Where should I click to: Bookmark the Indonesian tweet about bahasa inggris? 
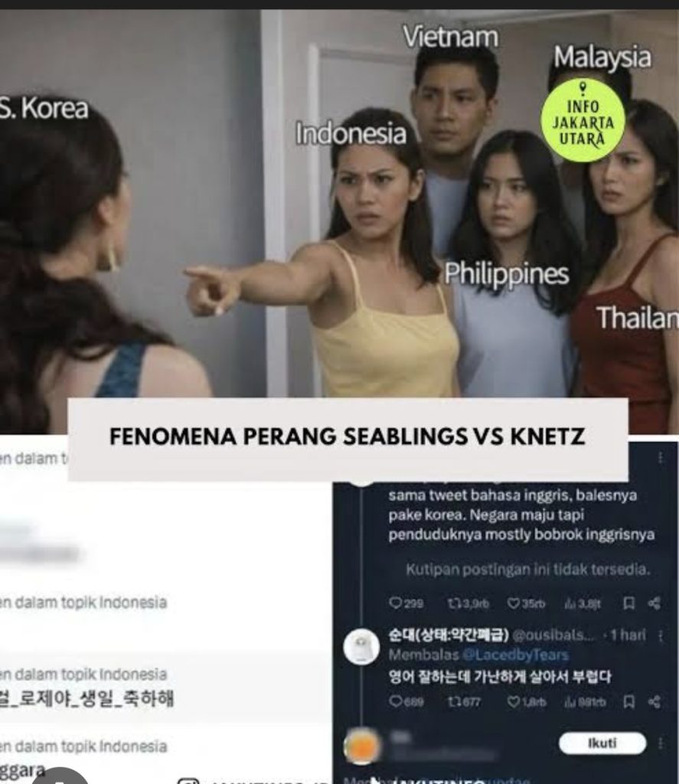click(628, 603)
